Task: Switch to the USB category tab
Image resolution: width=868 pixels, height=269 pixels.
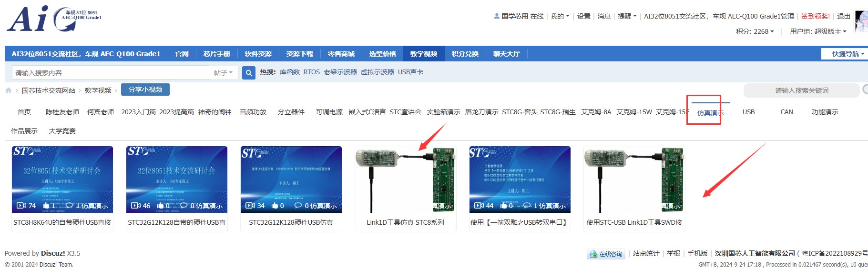Action: point(748,112)
